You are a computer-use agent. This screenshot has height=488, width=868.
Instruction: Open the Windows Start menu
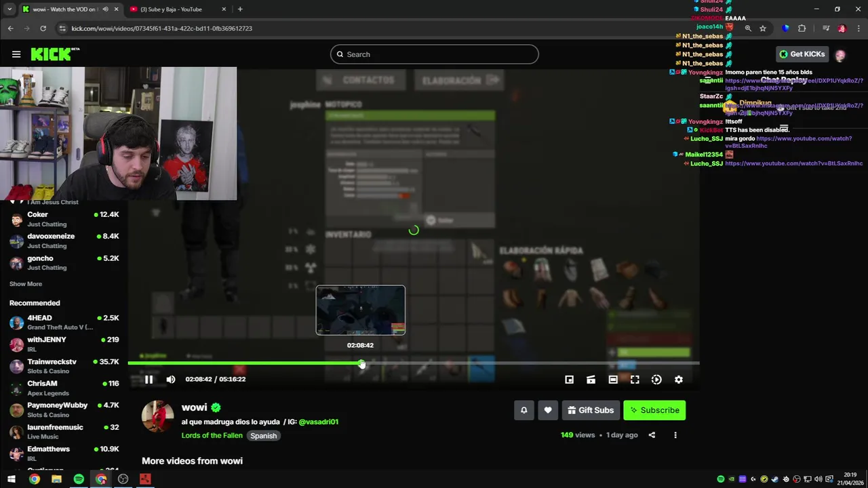point(12,479)
